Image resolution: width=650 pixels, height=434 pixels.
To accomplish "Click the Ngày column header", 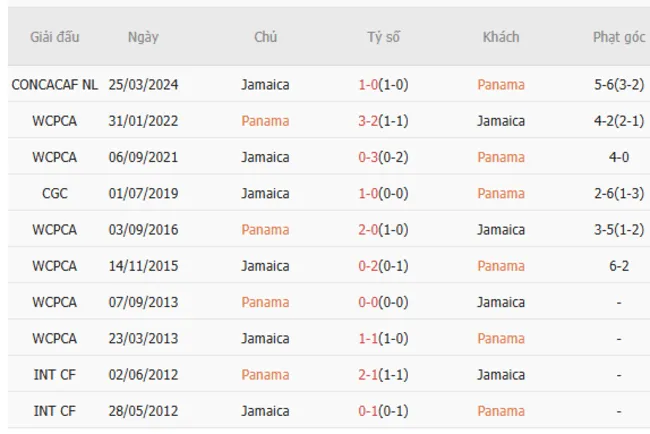I will (x=143, y=37).
